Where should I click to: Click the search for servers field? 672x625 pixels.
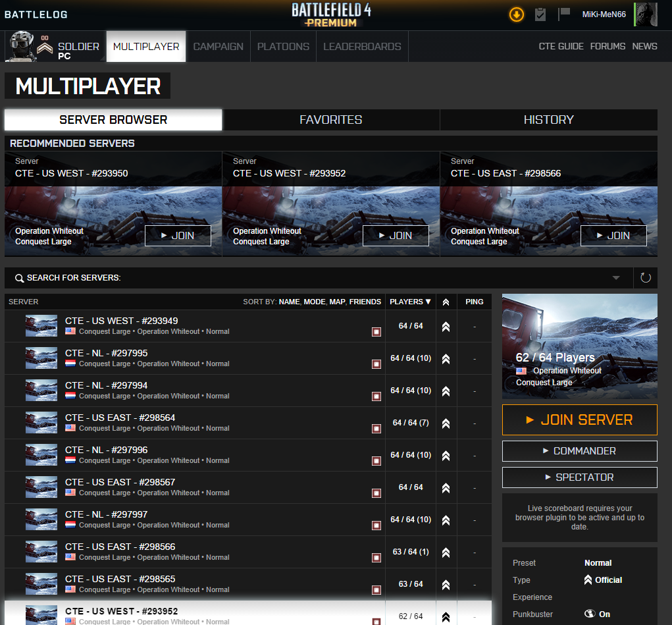(x=319, y=278)
